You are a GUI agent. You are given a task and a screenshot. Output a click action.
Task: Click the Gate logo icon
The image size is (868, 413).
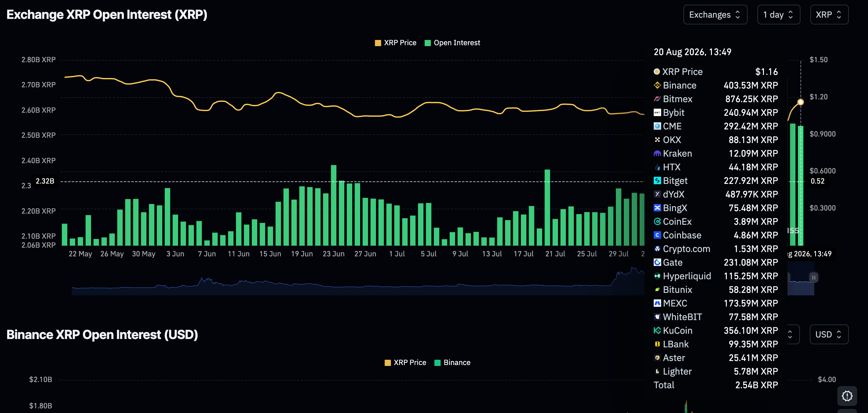point(657,263)
